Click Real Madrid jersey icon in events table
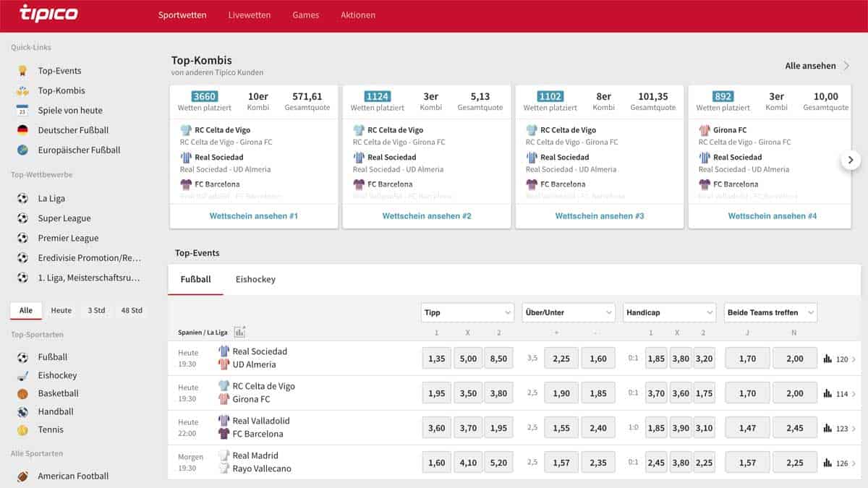Viewport: 868px width, 488px height. coord(224,455)
